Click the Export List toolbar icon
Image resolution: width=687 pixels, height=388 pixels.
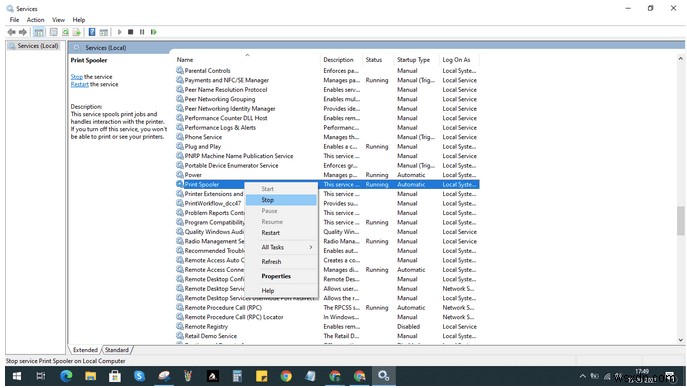coord(77,32)
